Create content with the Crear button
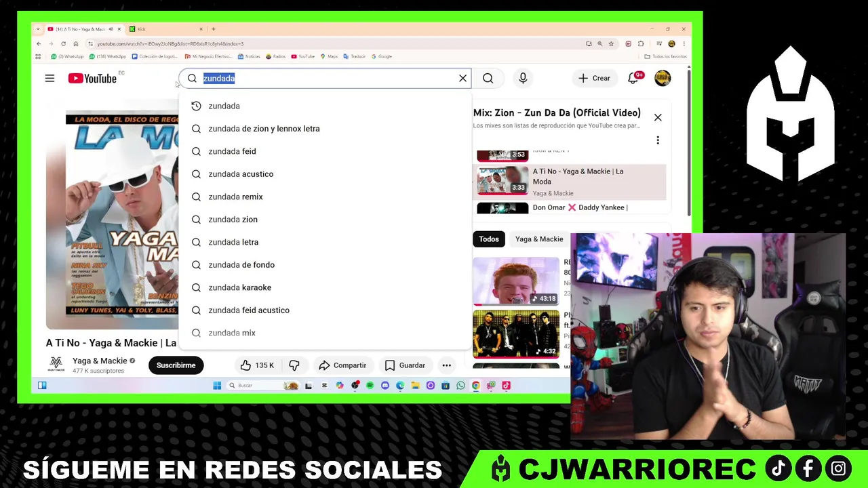Viewport: 868px width, 488px height. tap(594, 79)
